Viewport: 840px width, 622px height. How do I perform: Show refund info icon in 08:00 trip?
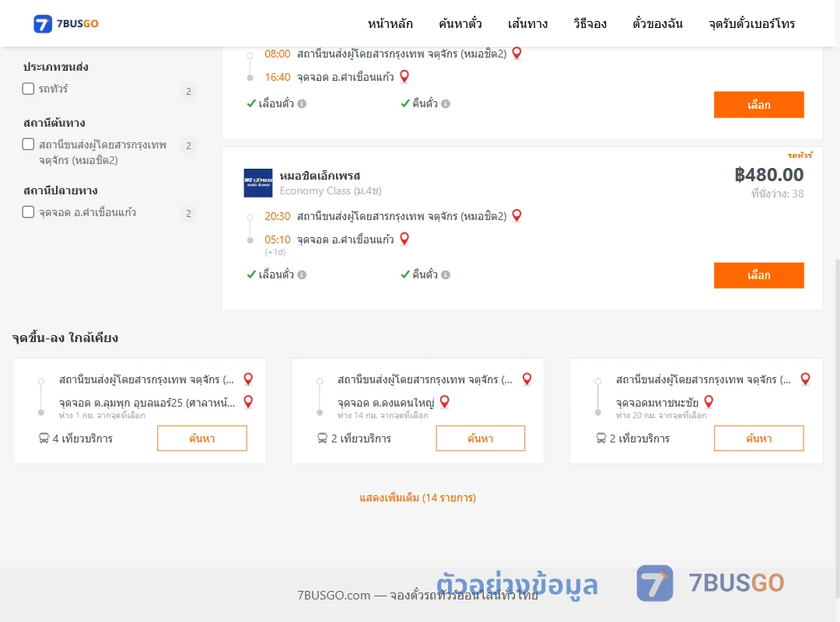coord(446,104)
